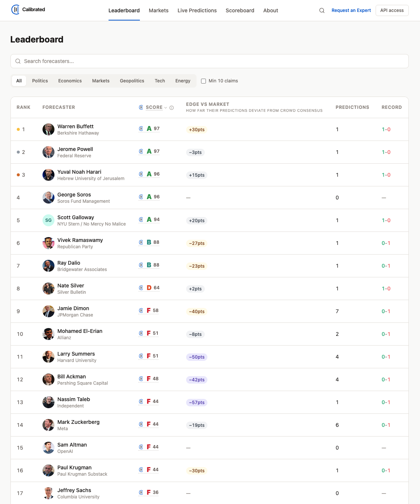The image size is (420, 504).
Task: Click the score badge icon in Ray Dalio's row
Action: pyautogui.click(x=141, y=265)
